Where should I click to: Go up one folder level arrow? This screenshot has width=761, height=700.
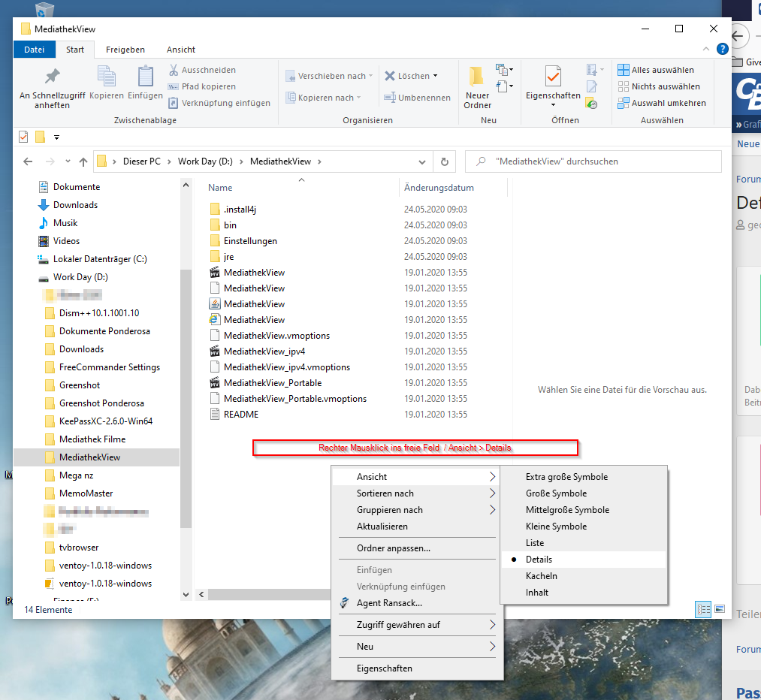tap(83, 161)
